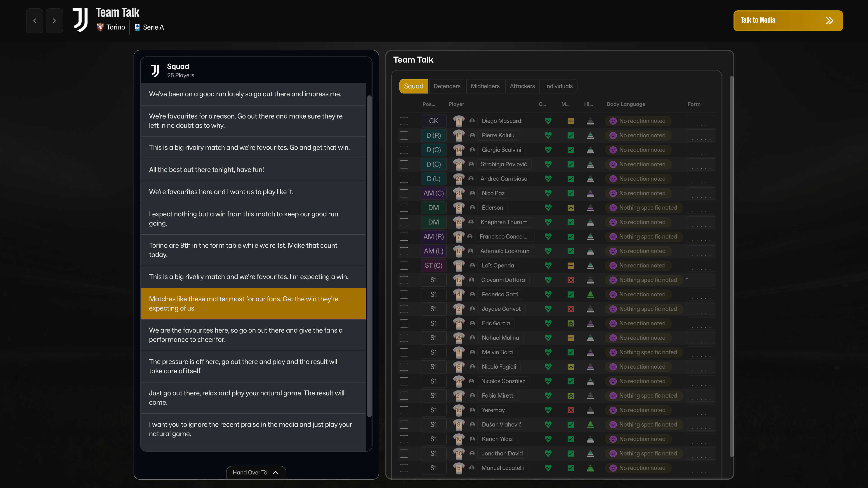Click the Juventus club logo in the header
The height and width of the screenshot is (488, 868).
[x=80, y=20]
